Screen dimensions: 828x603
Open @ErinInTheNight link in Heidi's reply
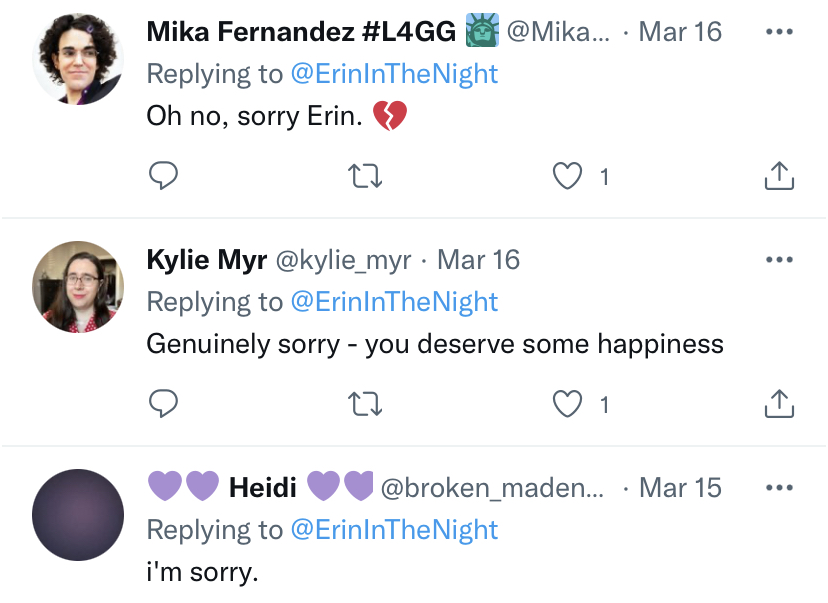point(394,529)
